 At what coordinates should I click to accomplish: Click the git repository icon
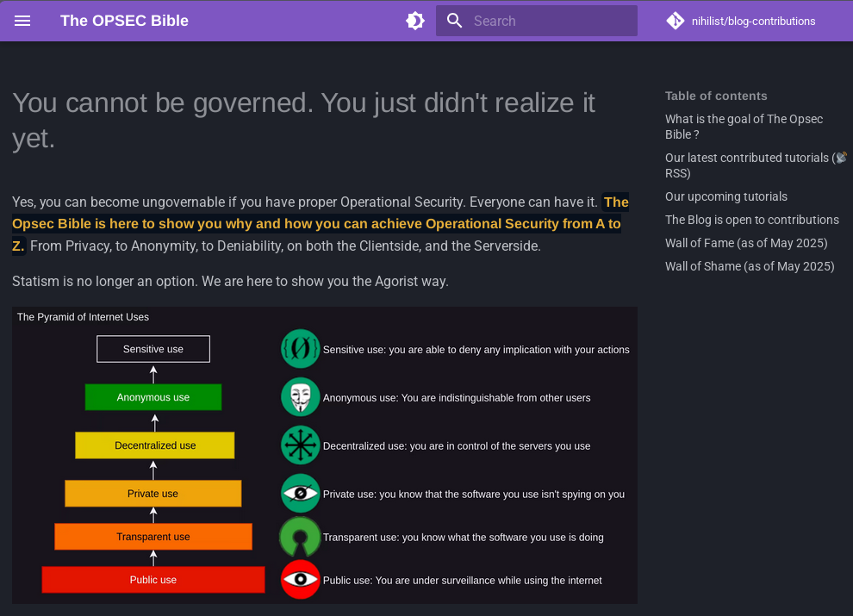676,21
